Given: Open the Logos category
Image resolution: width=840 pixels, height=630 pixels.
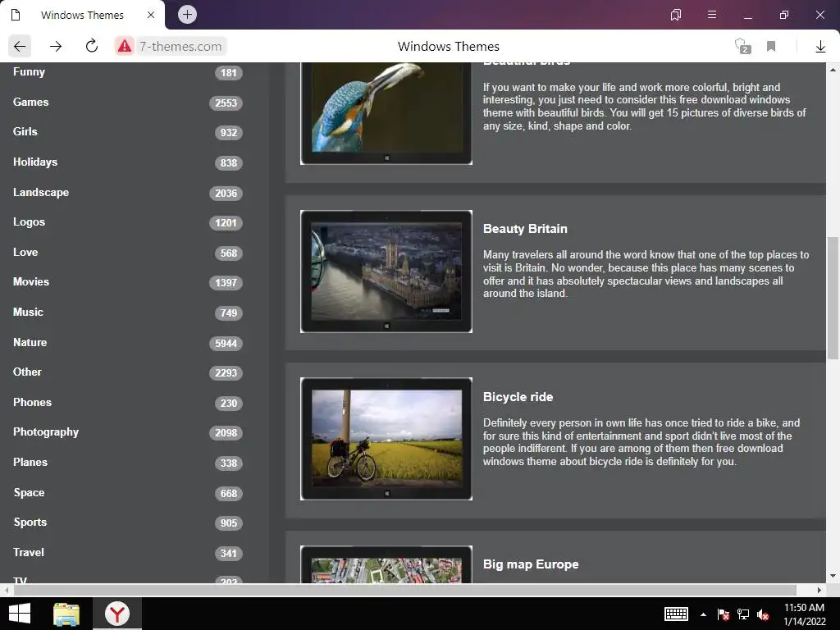Looking at the screenshot, I should (x=29, y=221).
